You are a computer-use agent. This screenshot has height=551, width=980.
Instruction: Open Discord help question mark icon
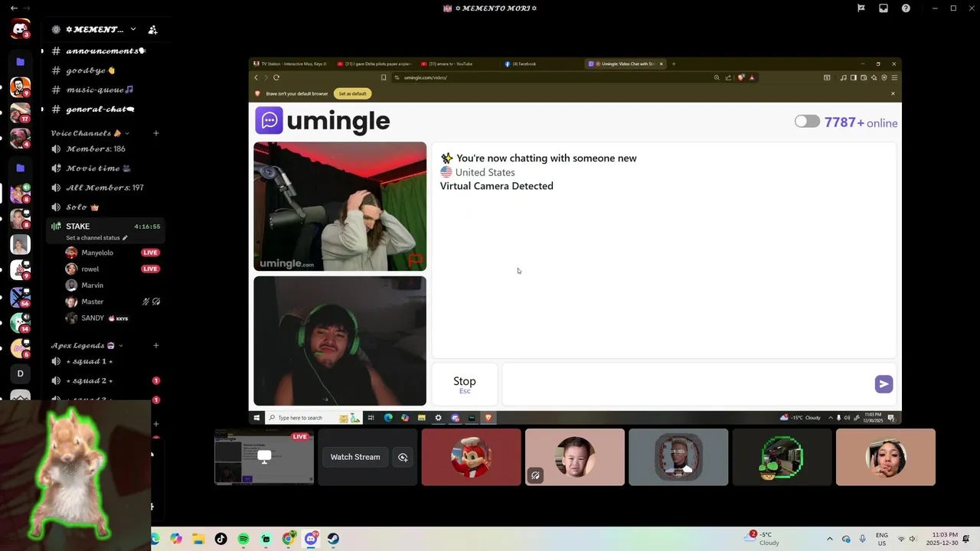pyautogui.click(x=906, y=8)
